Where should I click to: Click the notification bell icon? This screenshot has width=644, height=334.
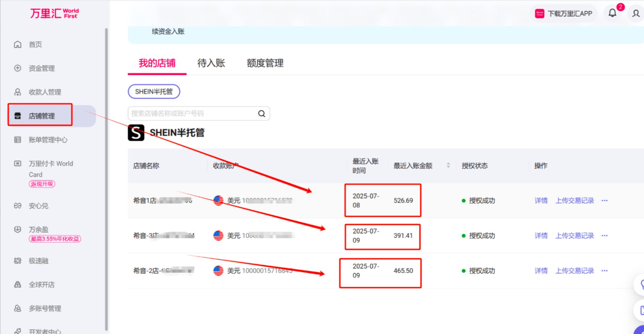pos(612,13)
